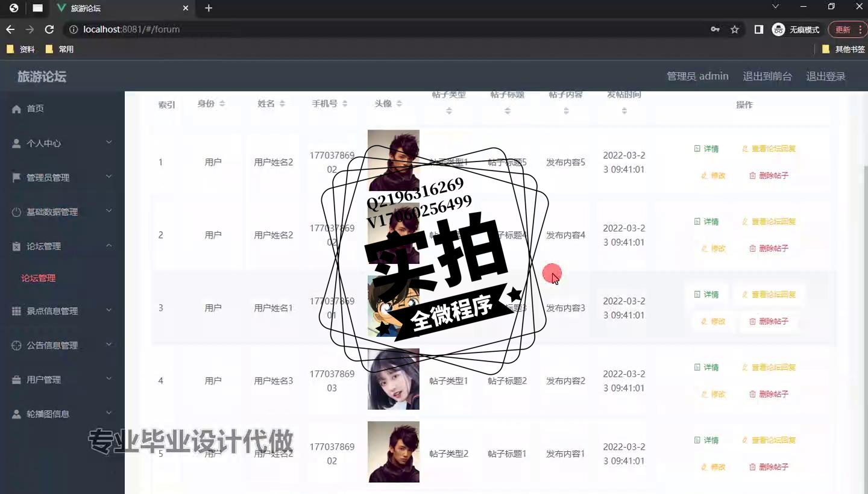Click the 旅游论坛 site title
The height and width of the screenshot is (494, 868).
coord(42,77)
